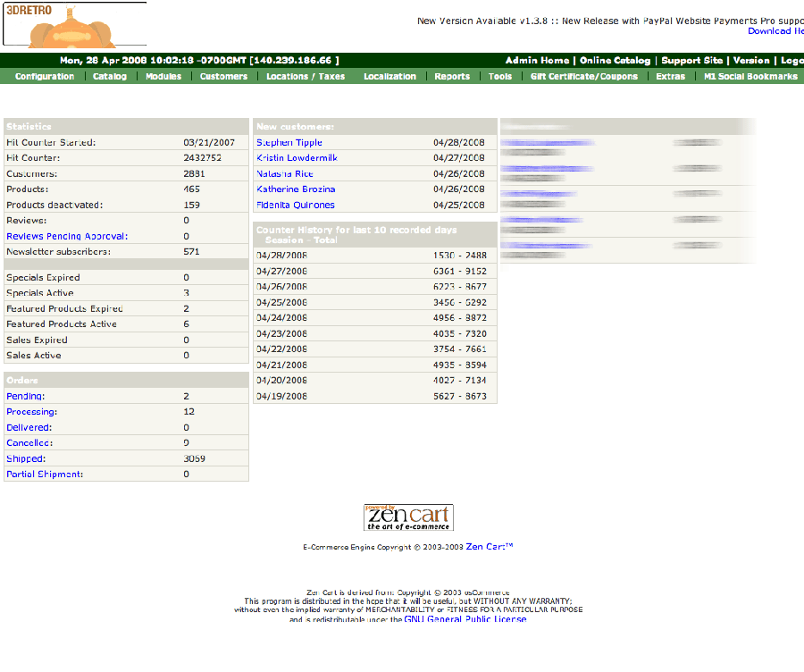Open the Customers menu
This screenshot has width=804, height=672.
(223, 77)
